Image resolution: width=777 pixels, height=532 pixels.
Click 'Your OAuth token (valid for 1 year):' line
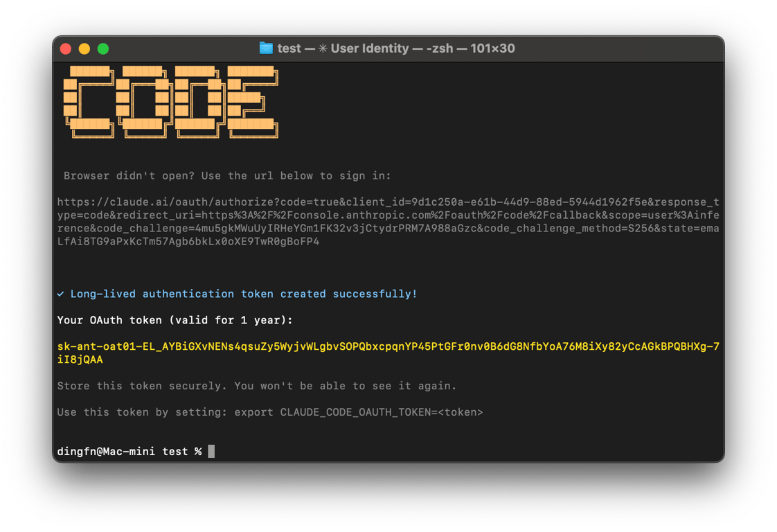point(175,320)
